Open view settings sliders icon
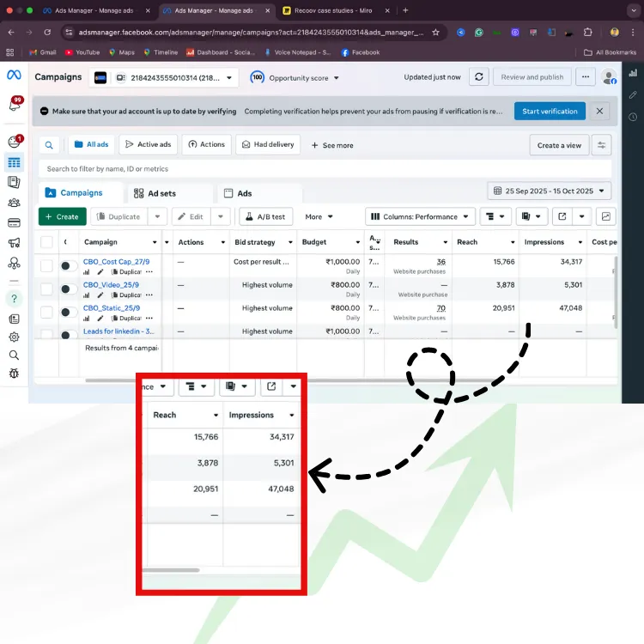 pyautogui.click(x=601, y=145)
